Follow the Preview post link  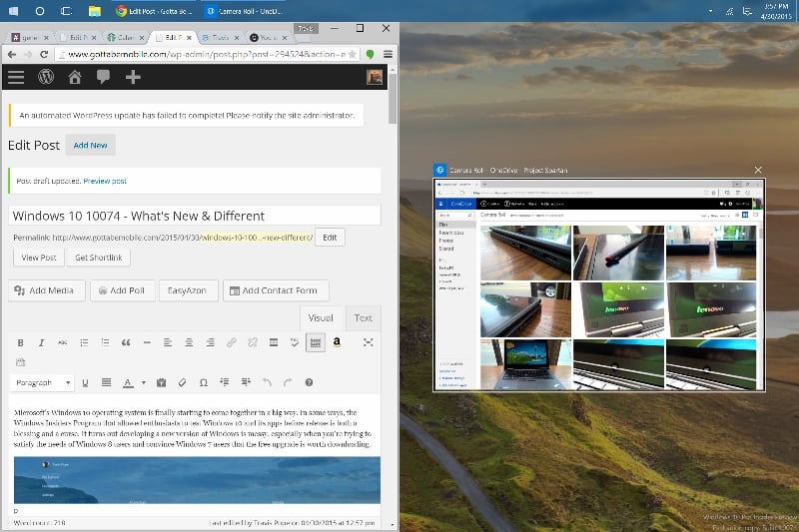click(x=105, y=181)
